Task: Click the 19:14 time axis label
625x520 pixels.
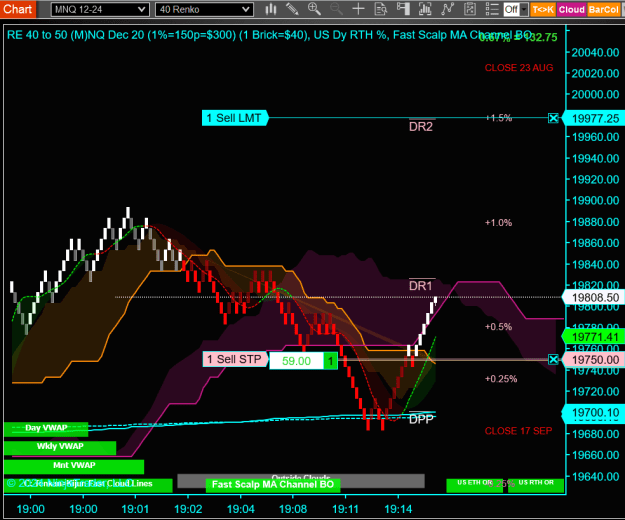Action: click(x=398, y=509)
